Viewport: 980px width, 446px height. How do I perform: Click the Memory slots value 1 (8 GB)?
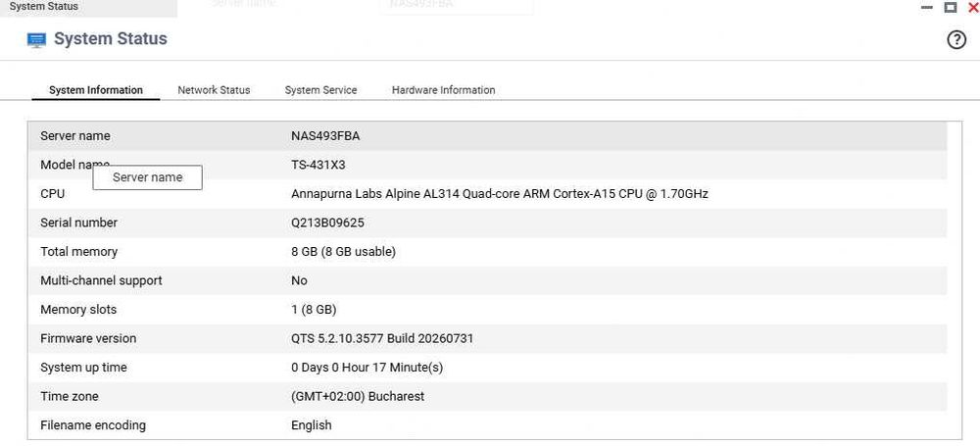314,310
